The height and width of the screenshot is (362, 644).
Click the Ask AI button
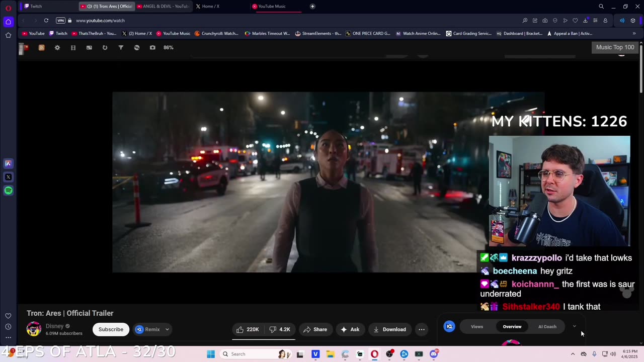point(350,329)
